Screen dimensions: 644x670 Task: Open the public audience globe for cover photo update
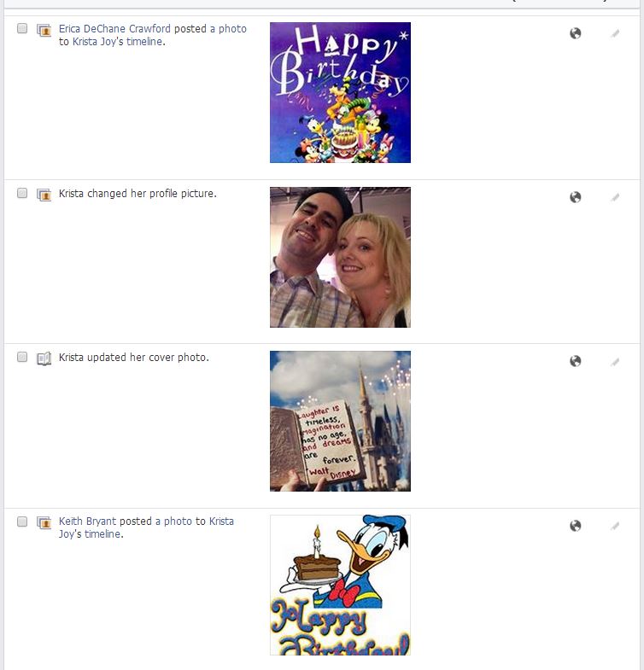575,361
